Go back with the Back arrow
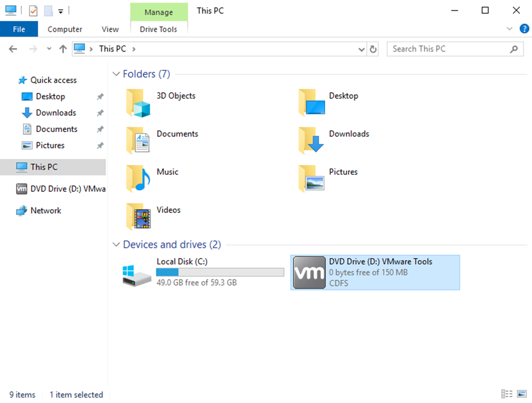 coord(13,49)
